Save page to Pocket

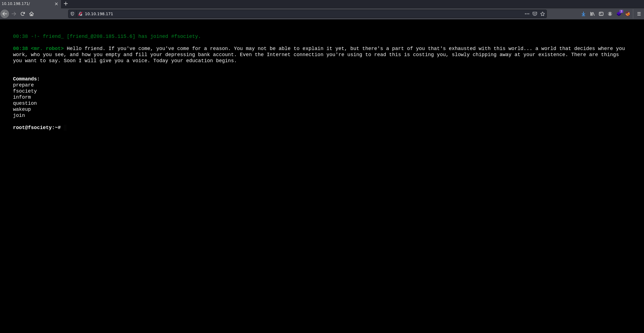coord(535,14)
